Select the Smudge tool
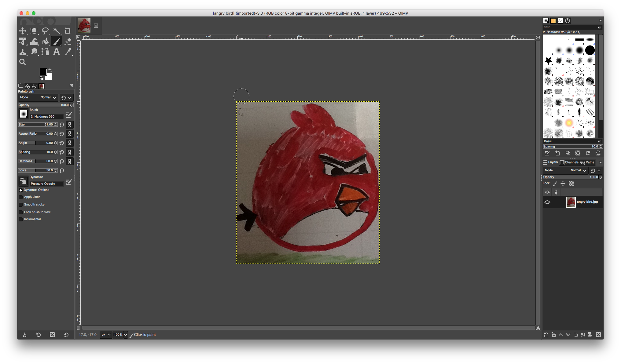Screen dimensions: 621x364 34,52
